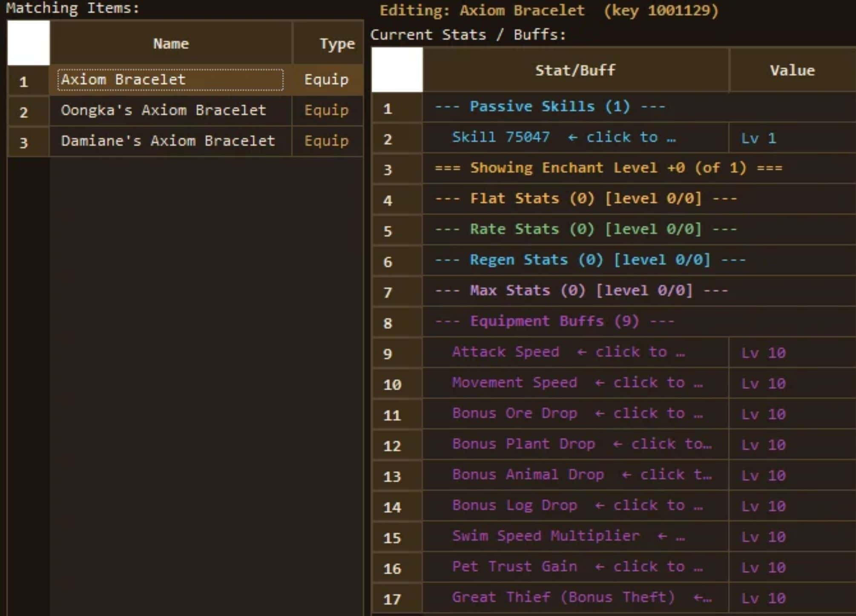Click the Value column header
This screenshot has width=856, height=616.
[x=792, y=70]
